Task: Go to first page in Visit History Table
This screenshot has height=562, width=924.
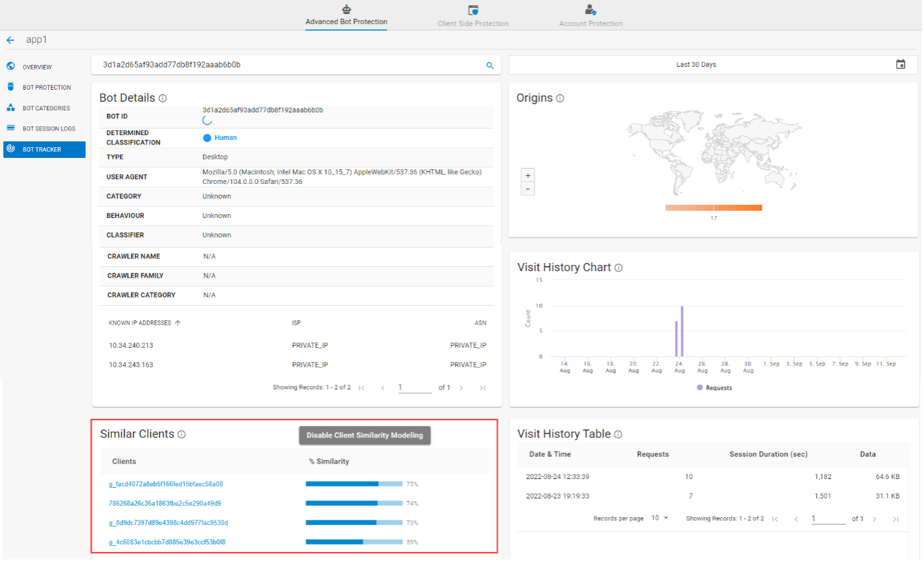Action: pyautogui.click(x=774, y=519)
